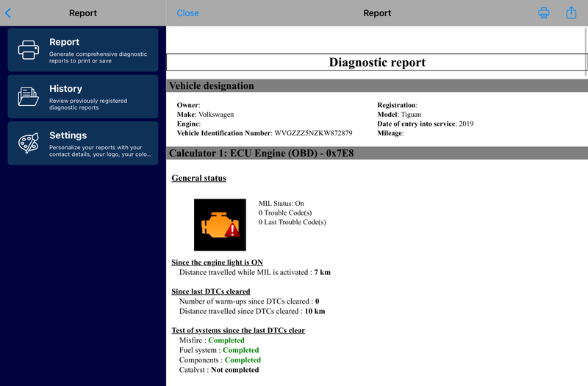Image resolution: width=588 pixels, height=386 pixels.
Task: Click the General status heading
Action: point(198,178)
